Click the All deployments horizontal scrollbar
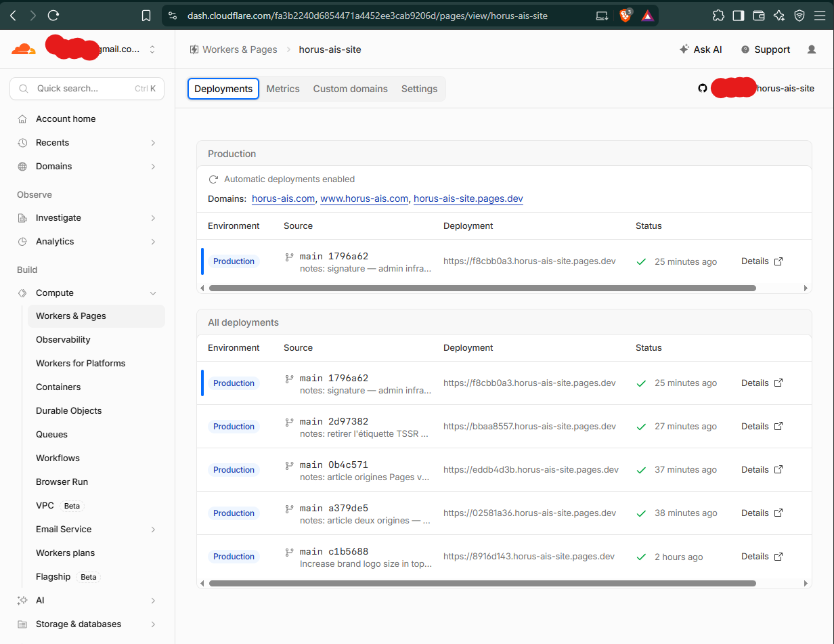Screen dimensions: 834x644 pos(482,583)
